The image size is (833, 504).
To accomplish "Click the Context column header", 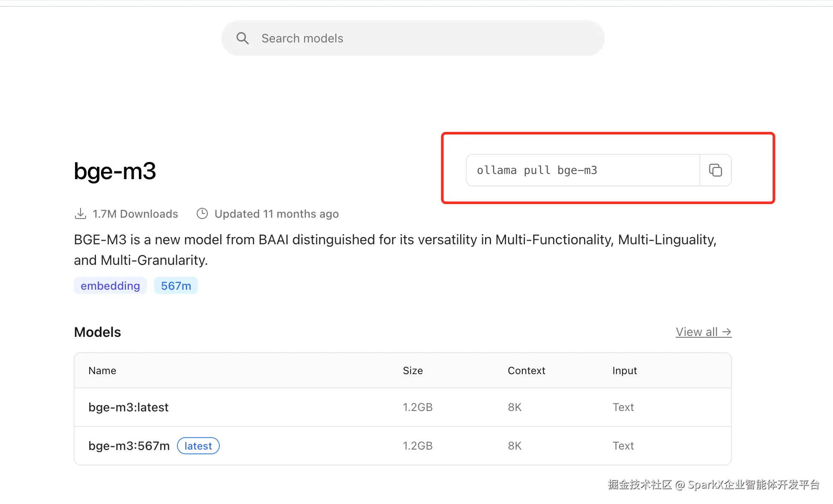I will (x=526, y=371).
